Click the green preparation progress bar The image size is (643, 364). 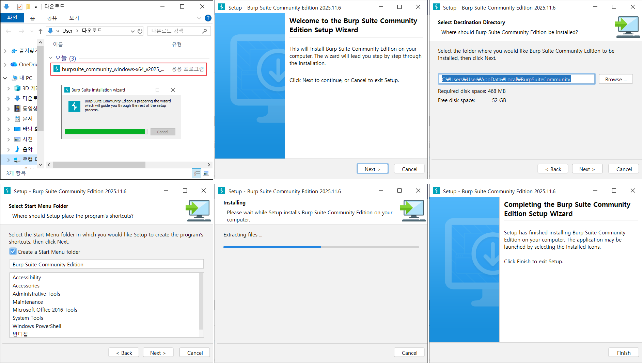coord(106,132)
